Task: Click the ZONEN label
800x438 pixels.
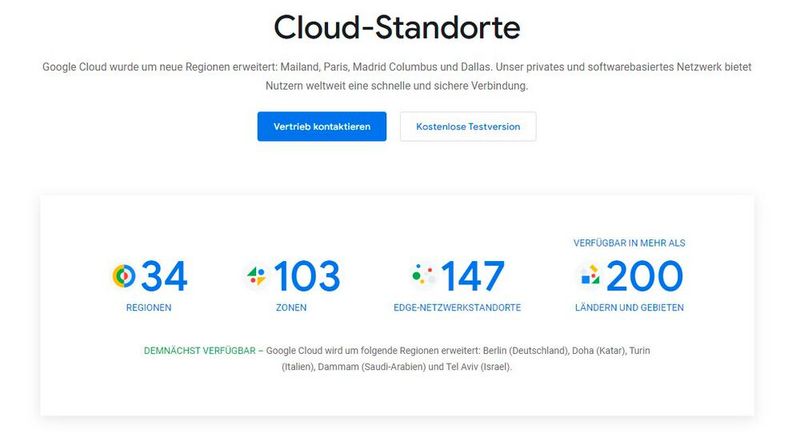Action: tap(291, 308)
